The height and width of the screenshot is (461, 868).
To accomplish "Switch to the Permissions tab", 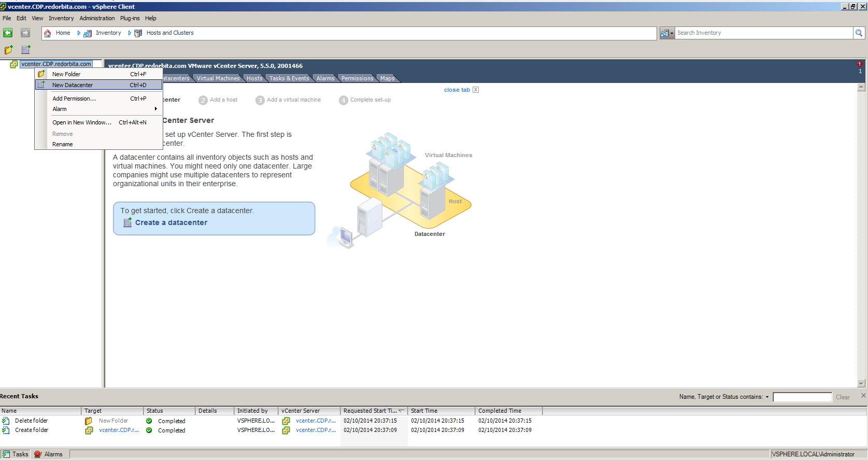I will point(357,78).
